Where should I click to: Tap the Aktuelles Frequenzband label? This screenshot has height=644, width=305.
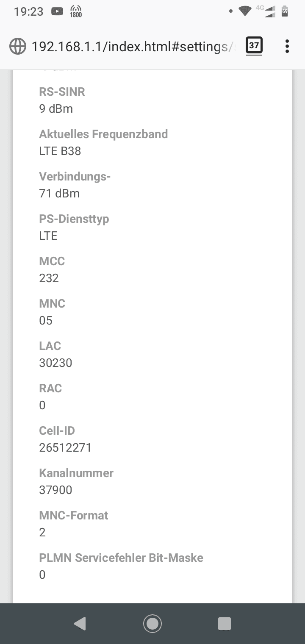coord(103,134)
